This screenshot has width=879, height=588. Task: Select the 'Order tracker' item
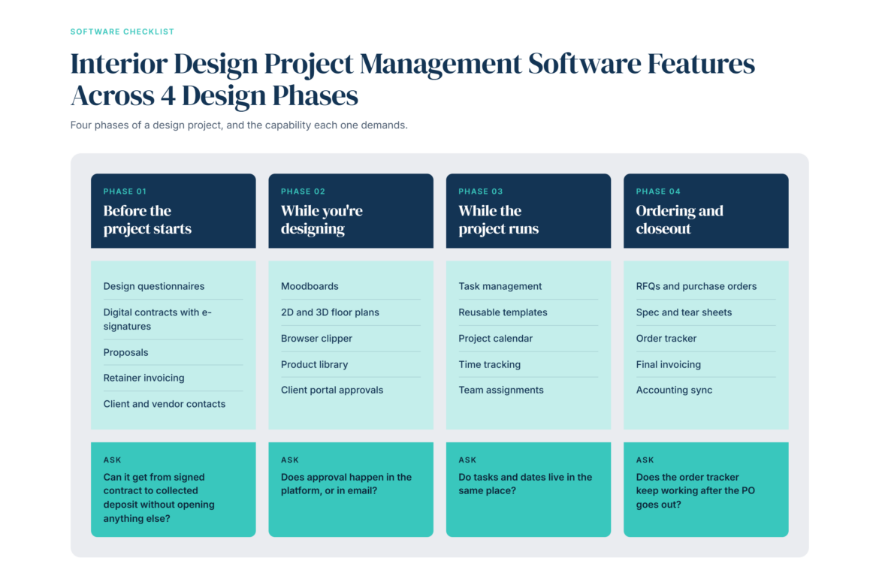point(666,339)
